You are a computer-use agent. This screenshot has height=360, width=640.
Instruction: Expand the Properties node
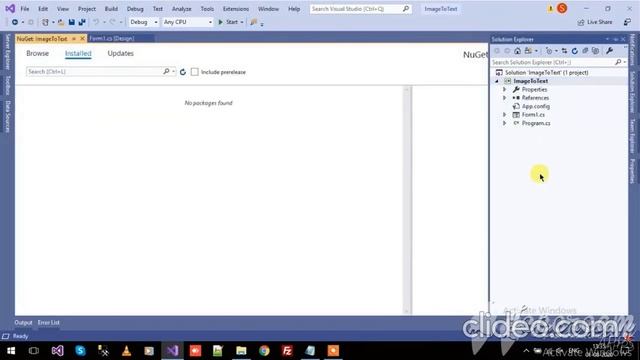[x=504, y=89]
